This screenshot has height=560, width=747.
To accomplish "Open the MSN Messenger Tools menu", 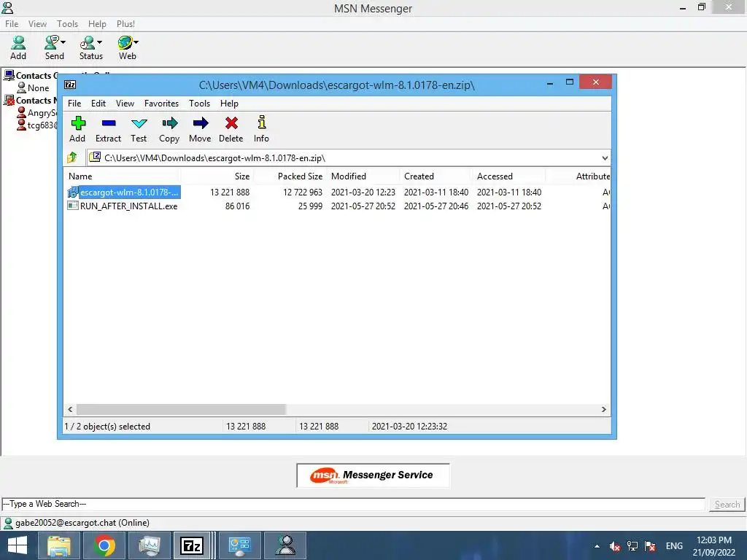I will [x=67, y=24].
